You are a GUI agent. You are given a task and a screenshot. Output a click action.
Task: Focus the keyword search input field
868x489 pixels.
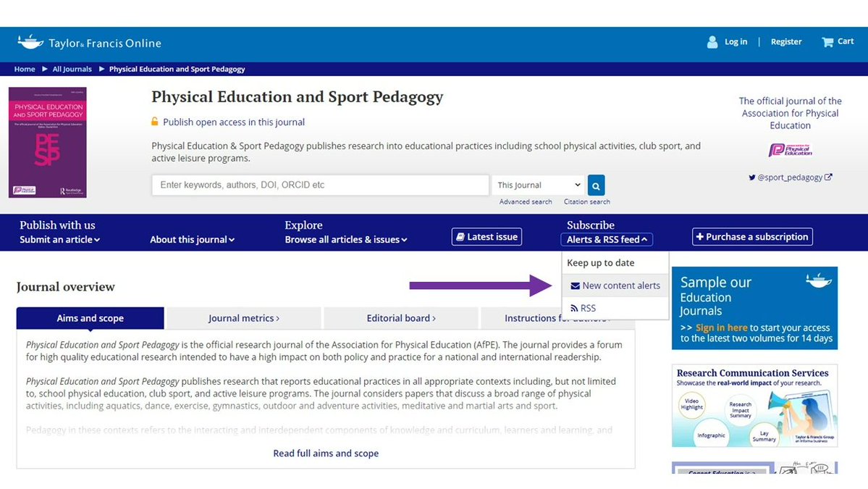click(321, 185)
